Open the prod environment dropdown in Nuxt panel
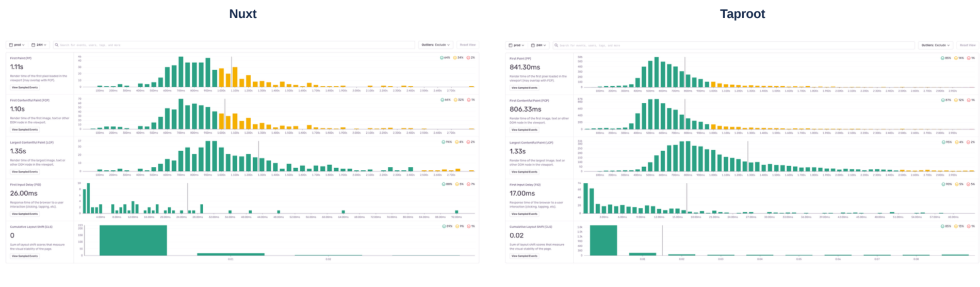The height and width of the screenshot is (287, 980). pos(17,45)
